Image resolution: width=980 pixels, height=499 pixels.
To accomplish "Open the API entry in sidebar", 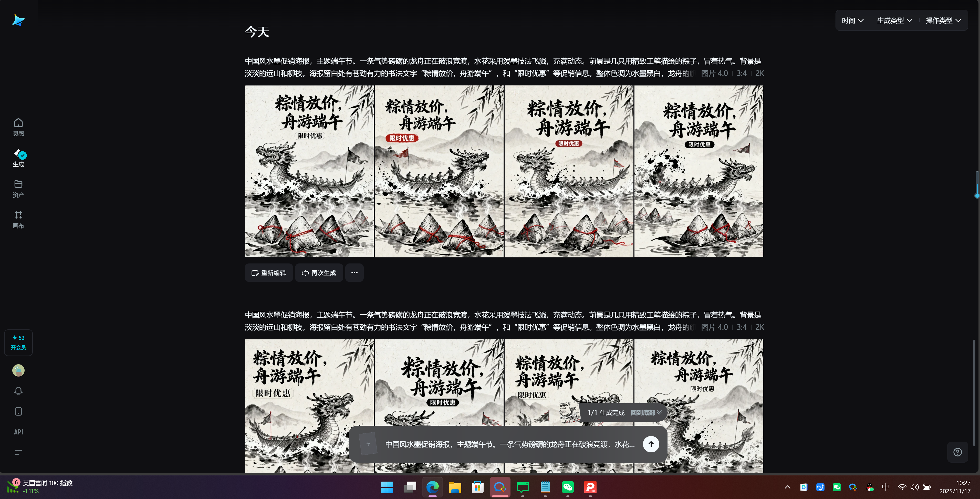I will point(18,432).
